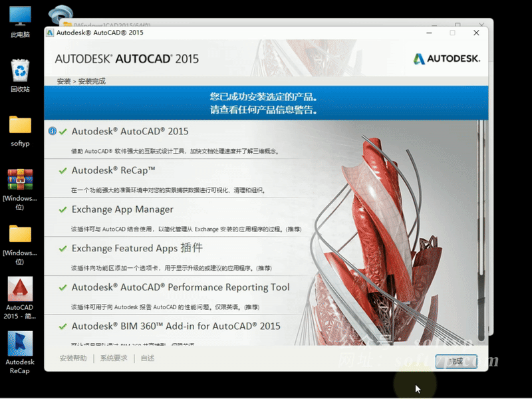Select the softyp folder on desktop
Image resolution: width=532 pixels, height=399 pixels.
tap(20, 130)
